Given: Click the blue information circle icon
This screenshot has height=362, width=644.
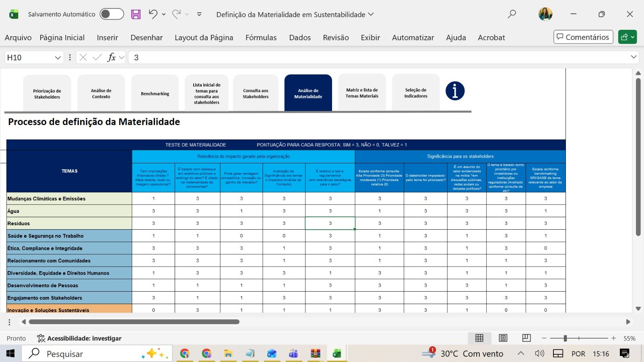Looking at the screenshot, I should 455,91.
